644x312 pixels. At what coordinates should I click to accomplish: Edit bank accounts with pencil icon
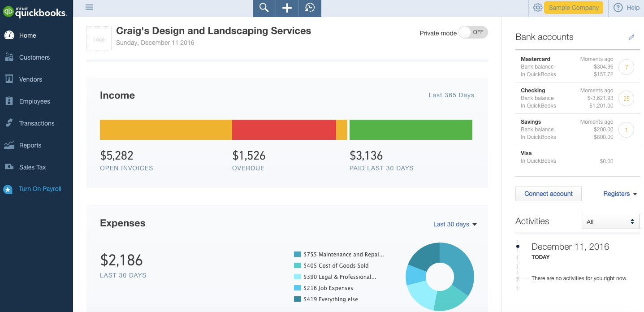(x=631, y=37)
